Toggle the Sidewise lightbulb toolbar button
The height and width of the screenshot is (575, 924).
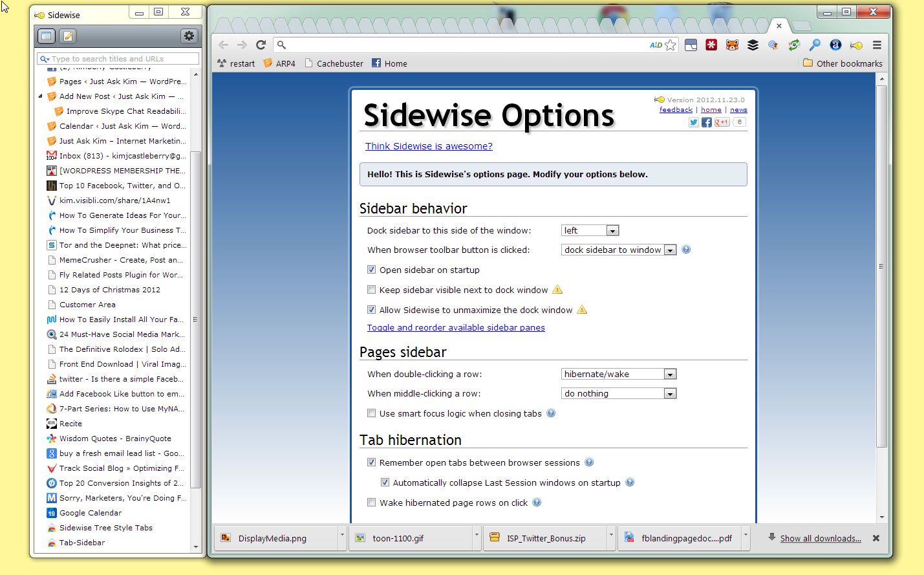pyautogui.click(x=856, y=45)
